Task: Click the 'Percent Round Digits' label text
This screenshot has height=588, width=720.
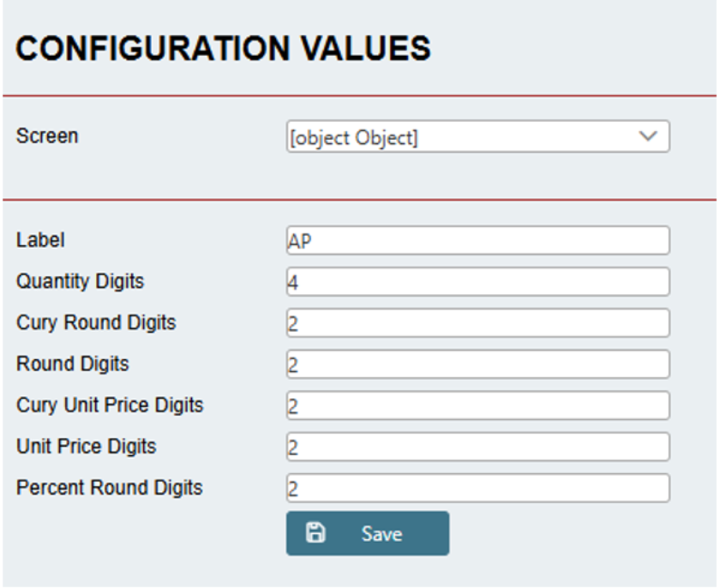Action: [109, 487]
